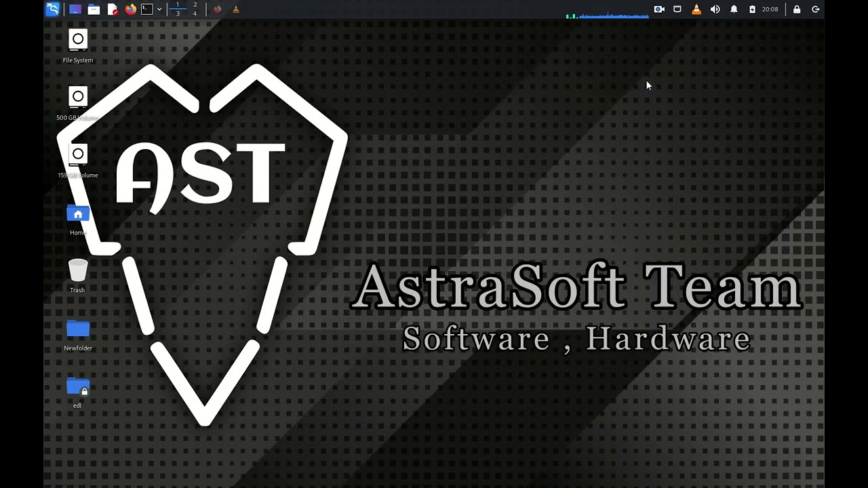Select the 159 GB Volume desktop icon
This screenshot has height=488, width=868.
click(x=78, y=161)
